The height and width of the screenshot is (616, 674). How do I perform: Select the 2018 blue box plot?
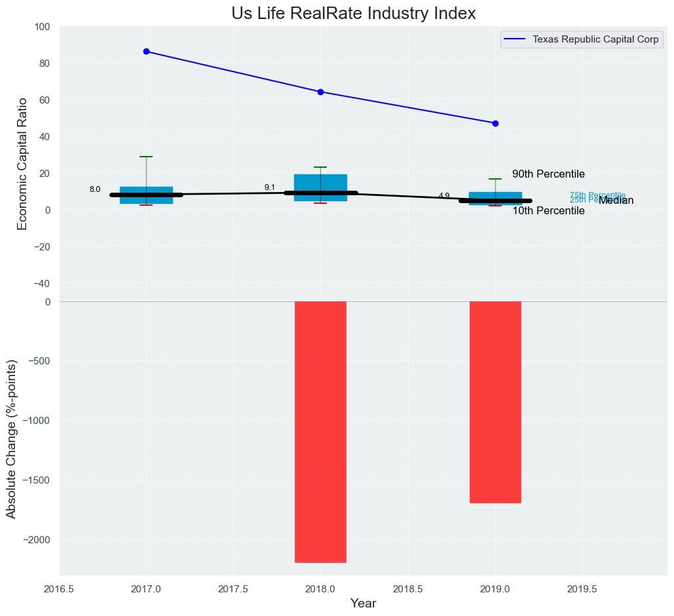pos(320,183)
